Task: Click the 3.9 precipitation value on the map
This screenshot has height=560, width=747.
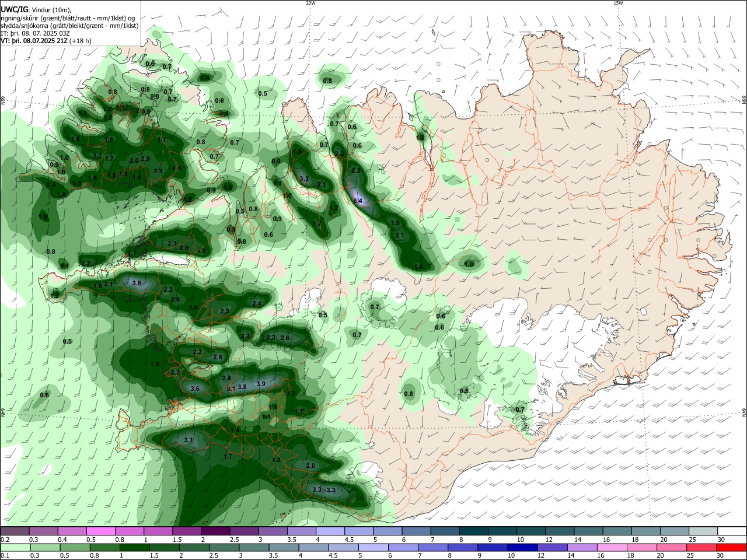Action: pos(261,384)
